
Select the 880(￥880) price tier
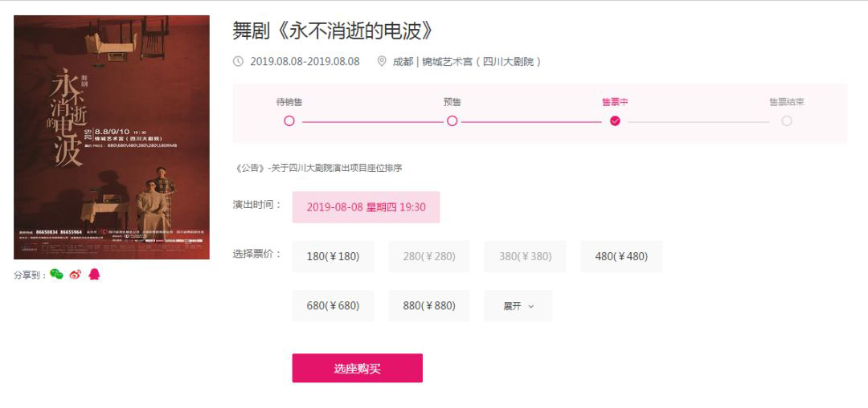pos(429,306)
